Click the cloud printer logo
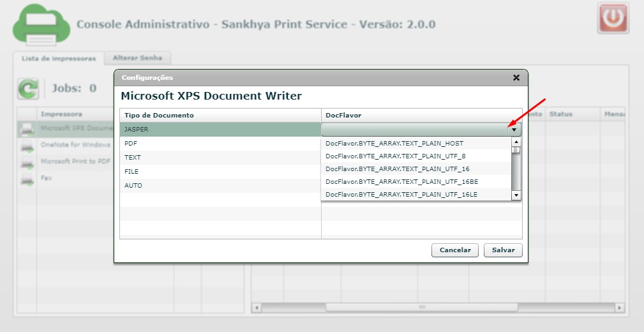The image size is (644, 332). click(x=41, y=24)
